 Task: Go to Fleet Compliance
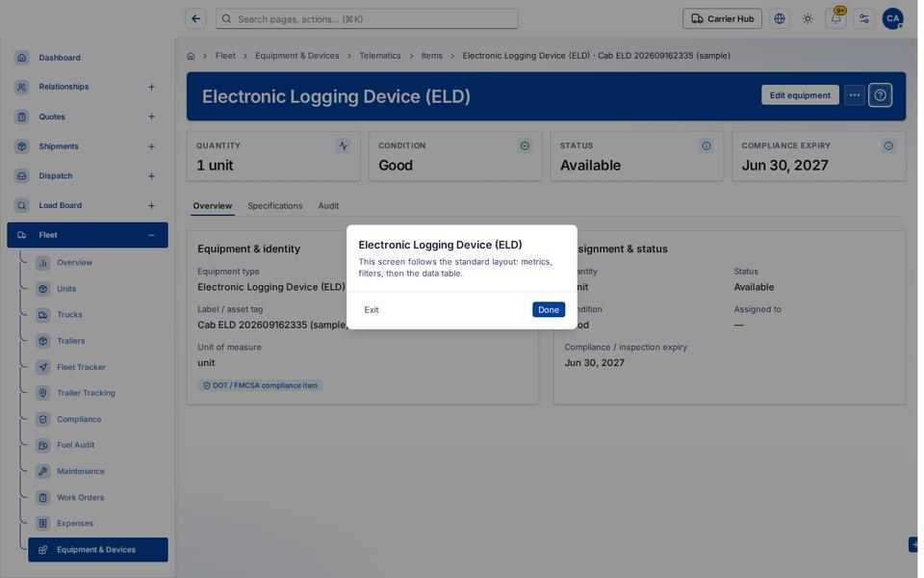tap(98, 419)
